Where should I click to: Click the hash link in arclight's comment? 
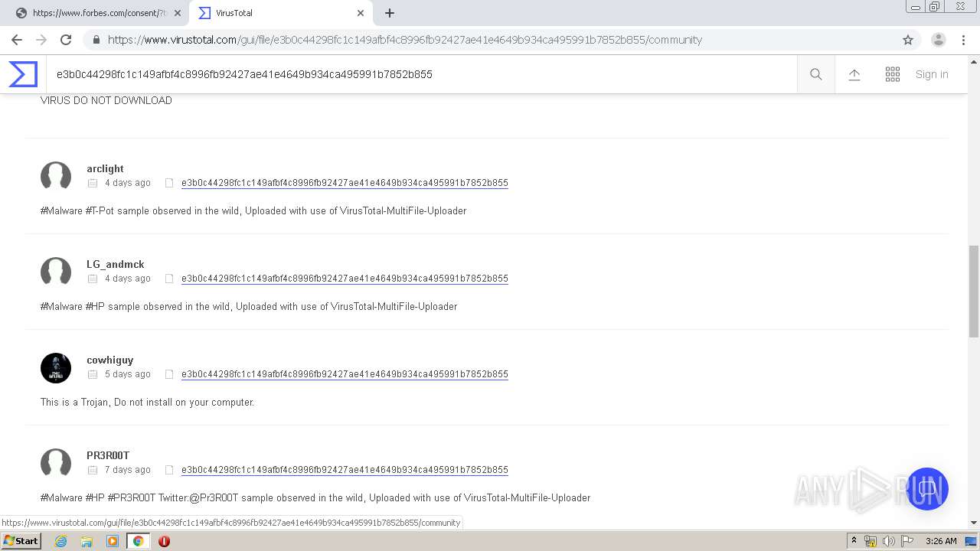(345, 183)
